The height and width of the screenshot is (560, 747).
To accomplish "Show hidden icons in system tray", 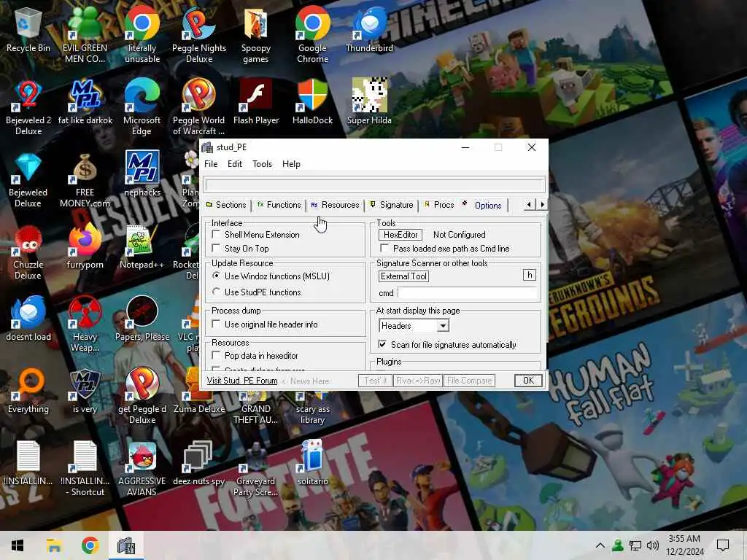I will (x=600, y=545).
